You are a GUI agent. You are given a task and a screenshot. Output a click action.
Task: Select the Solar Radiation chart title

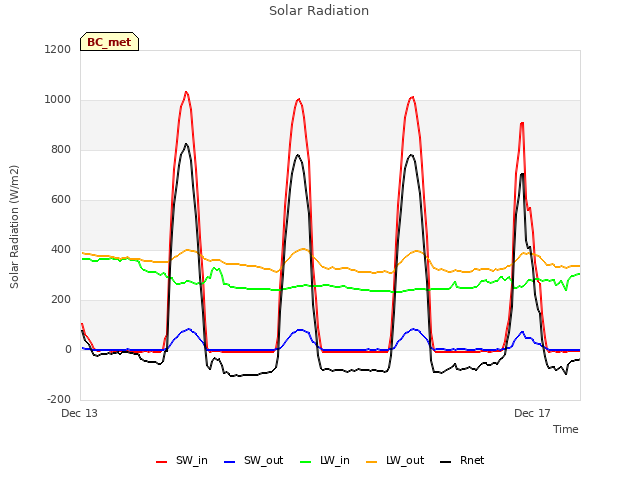[319, 11]
